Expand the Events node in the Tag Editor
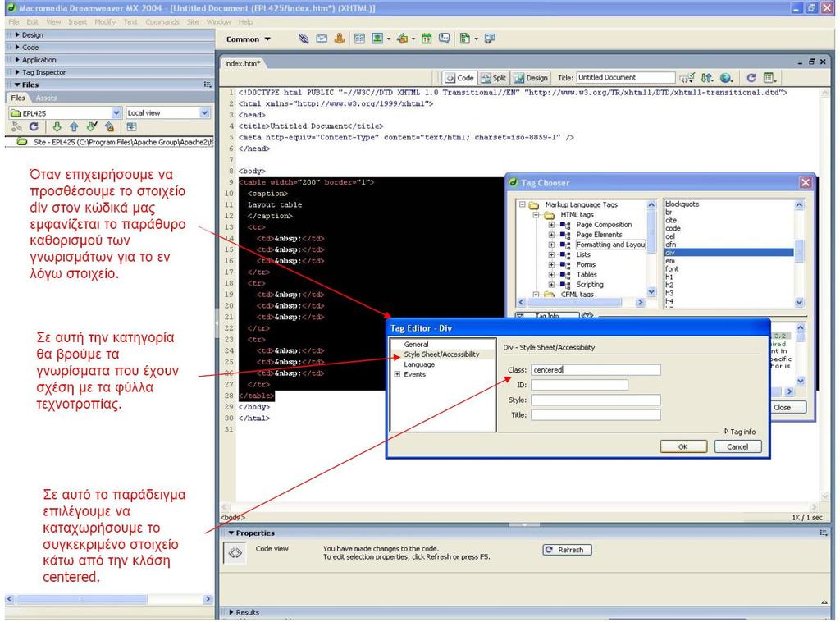840x622 pixels. point(397,374)
